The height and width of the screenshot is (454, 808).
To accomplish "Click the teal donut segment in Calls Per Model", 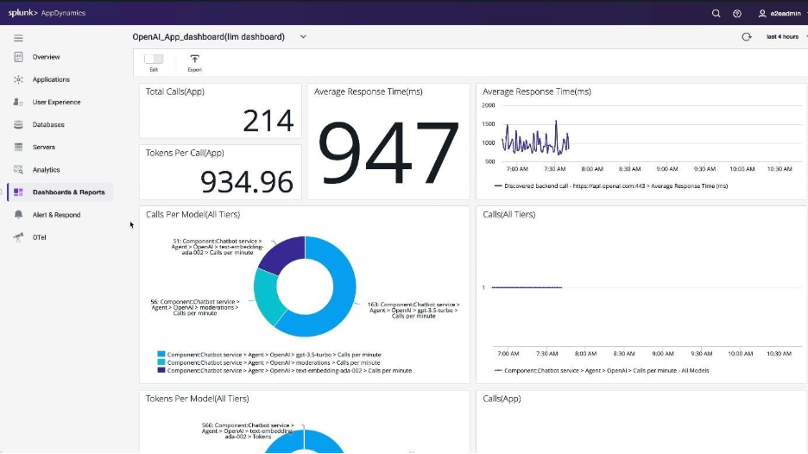I will coord(267,295).
